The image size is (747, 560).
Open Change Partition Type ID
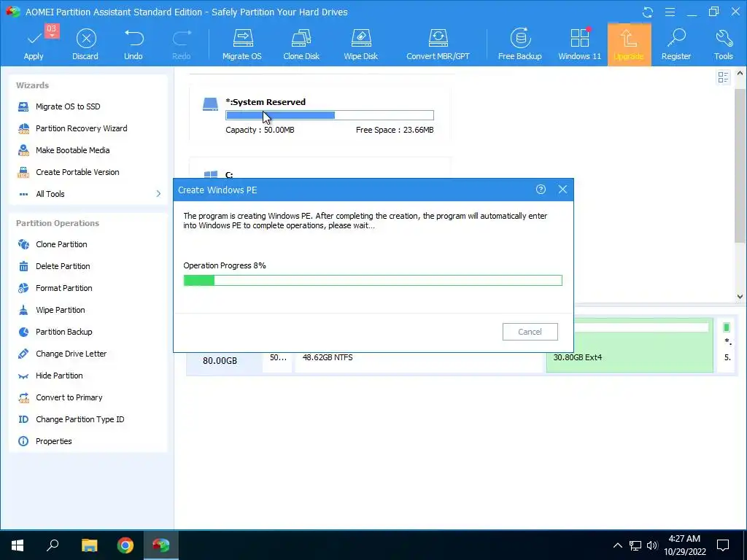(x=71, y=419)
